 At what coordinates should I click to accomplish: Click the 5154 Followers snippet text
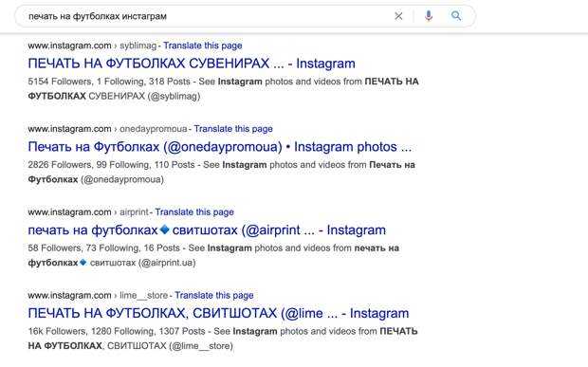click(x=223, y=88)
